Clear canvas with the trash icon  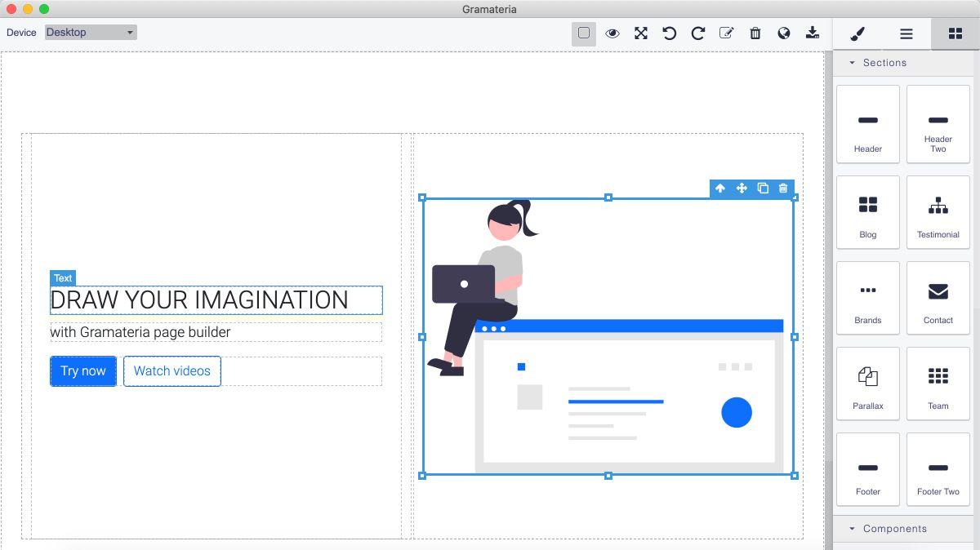755,33
